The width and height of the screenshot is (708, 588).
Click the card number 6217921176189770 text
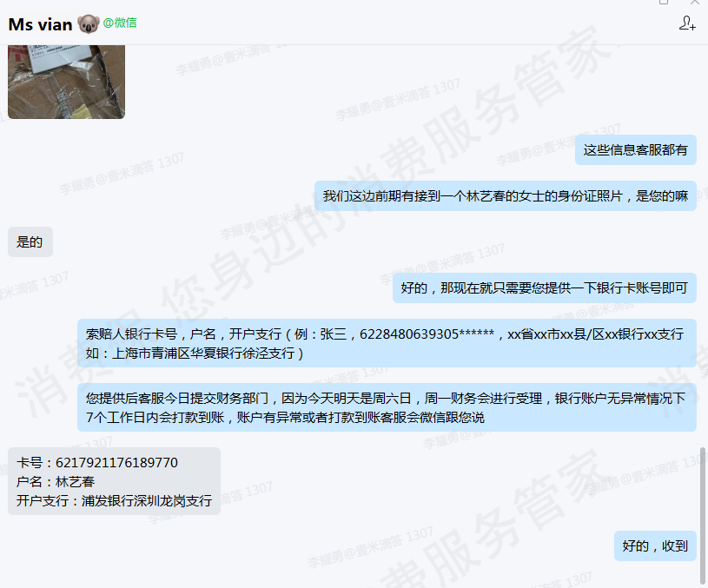[116, 463]
